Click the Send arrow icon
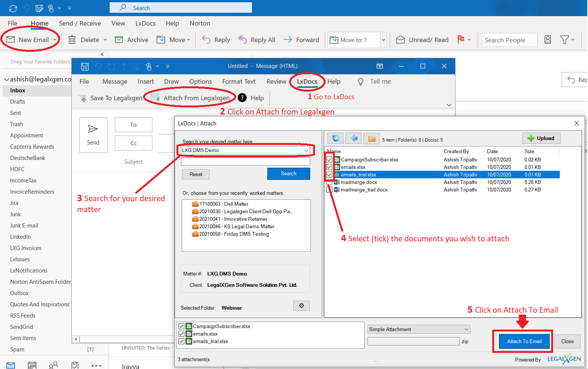Screen dimensions: 588x369 pos(93,130)
